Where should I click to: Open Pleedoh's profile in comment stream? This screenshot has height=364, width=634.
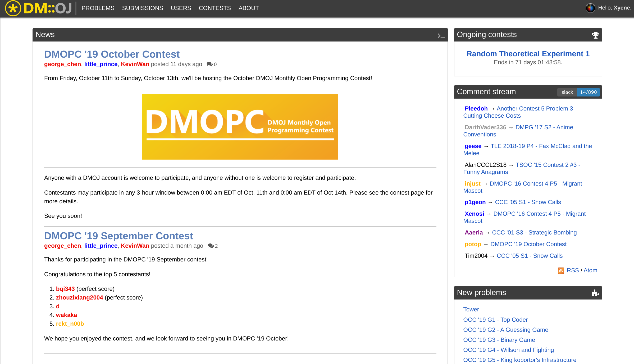(476, 109)
